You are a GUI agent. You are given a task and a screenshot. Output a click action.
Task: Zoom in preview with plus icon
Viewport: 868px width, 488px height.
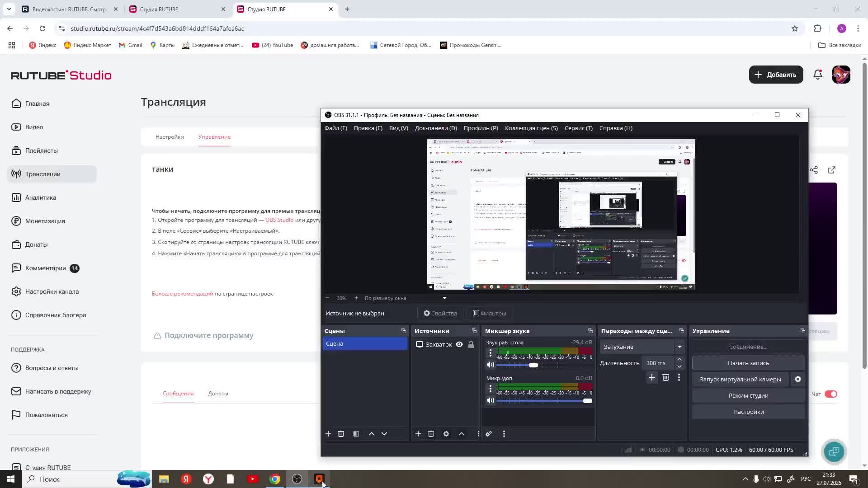[x=356, y=298]
